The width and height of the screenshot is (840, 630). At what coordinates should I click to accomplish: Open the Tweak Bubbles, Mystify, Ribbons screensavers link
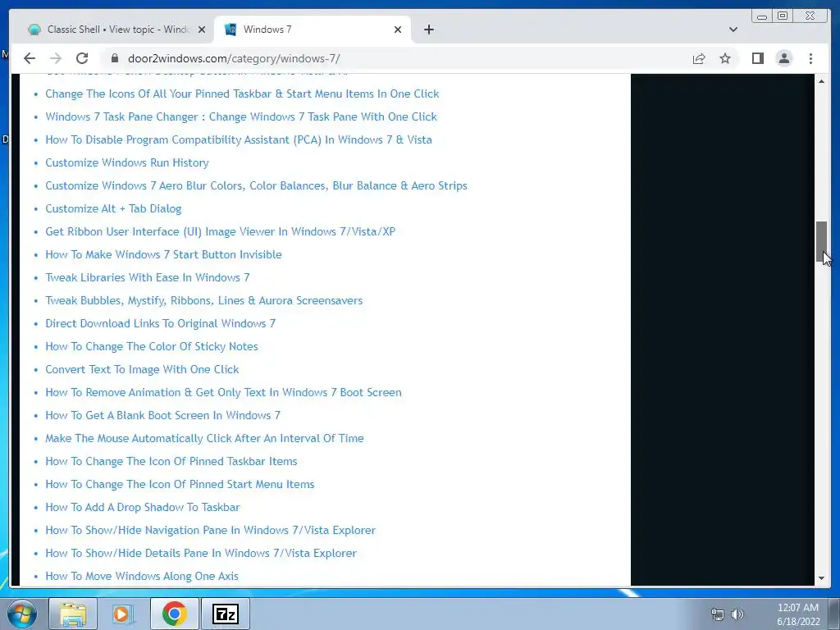click(x=203, y=300)
